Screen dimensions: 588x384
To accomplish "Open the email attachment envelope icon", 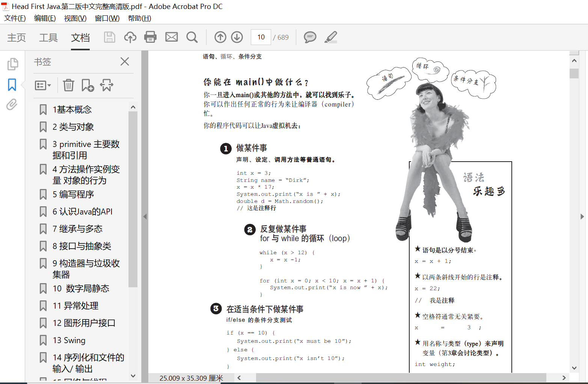I will point(172,37).
